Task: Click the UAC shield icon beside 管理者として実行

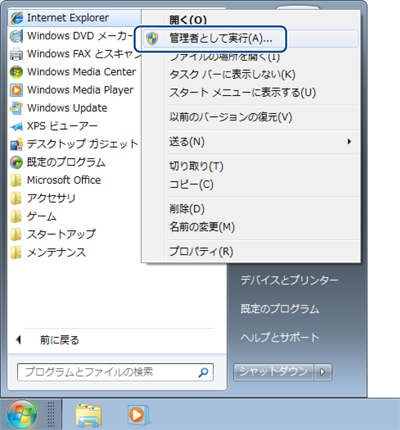Action: [x=152, y=39]
